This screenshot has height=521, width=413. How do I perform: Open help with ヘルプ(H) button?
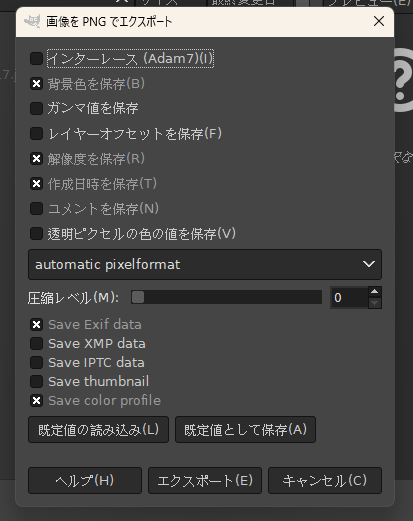click(x=85, y=481)
